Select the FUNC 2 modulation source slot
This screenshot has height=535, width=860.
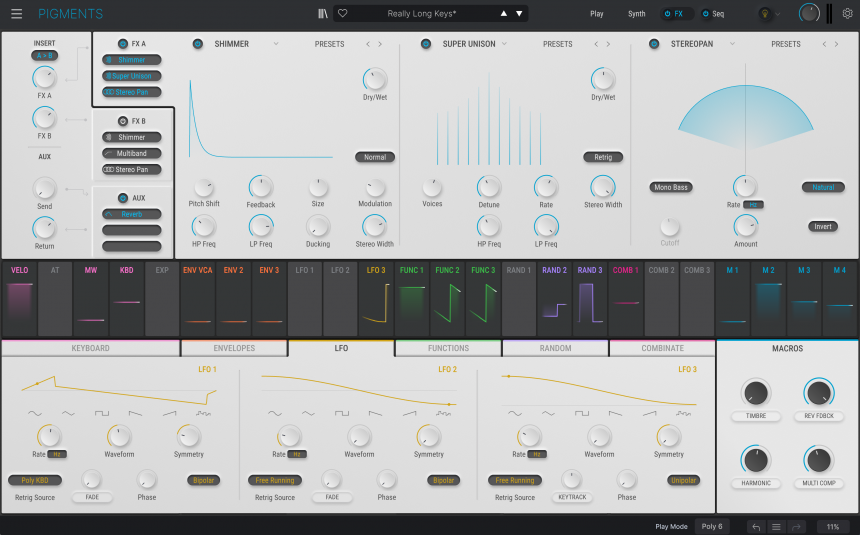pos(447,298)
